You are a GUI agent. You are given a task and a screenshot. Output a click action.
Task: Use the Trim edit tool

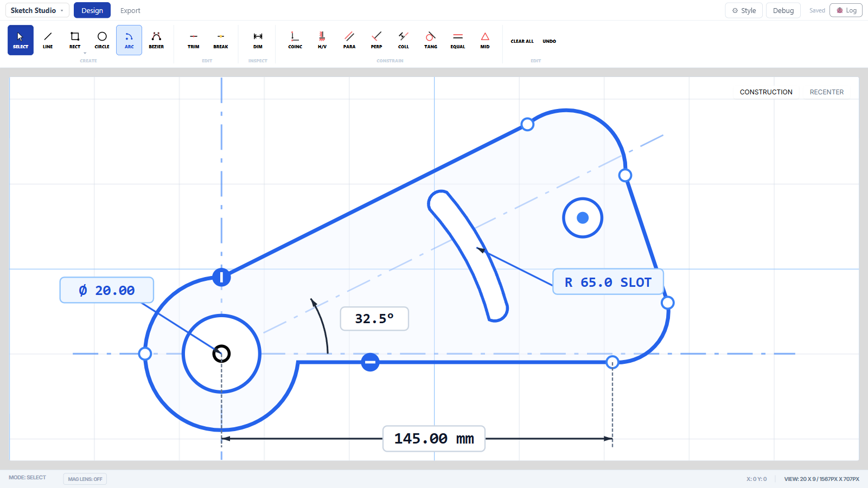[194, 40]
